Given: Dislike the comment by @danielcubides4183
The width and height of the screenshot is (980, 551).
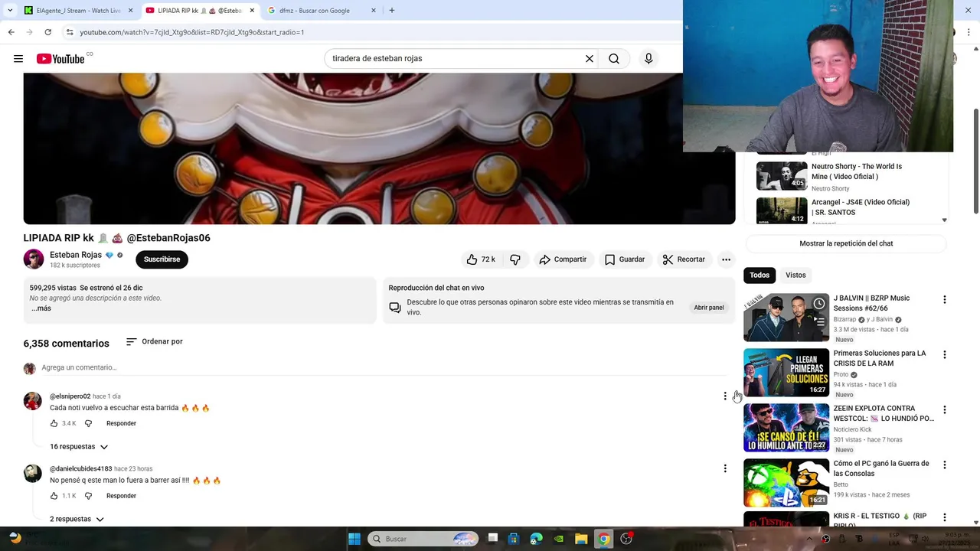Looking at the screenshot, I should click(x=88, y=496).
